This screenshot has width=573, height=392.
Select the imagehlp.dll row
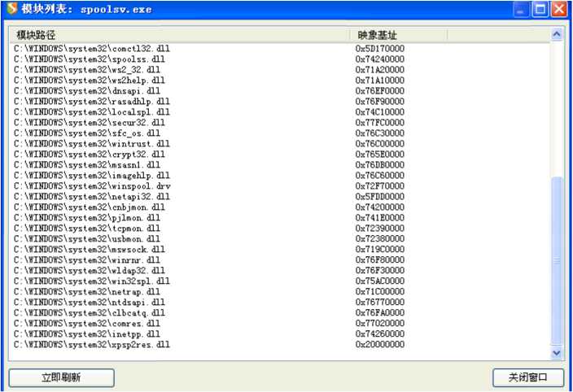[x=279, y=176]
